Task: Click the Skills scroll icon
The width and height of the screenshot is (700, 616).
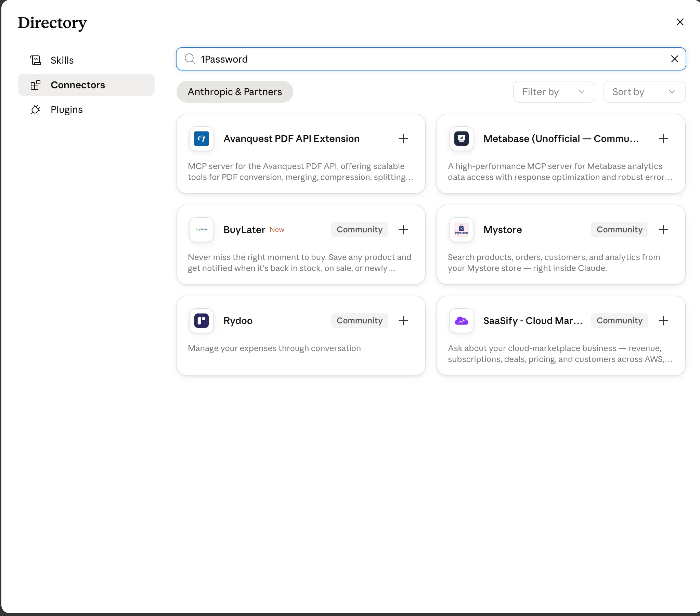Action: pyautogui.click(x=36, y=60)
